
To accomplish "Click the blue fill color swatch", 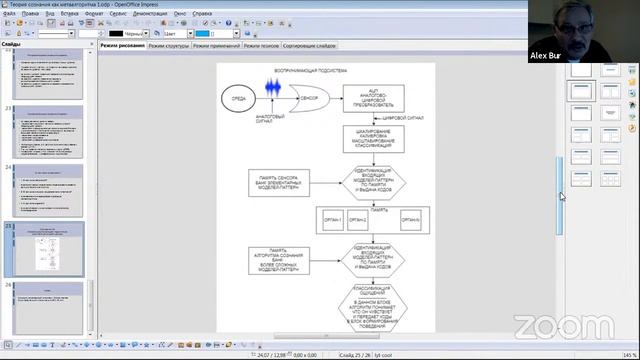I will point(202,33).
